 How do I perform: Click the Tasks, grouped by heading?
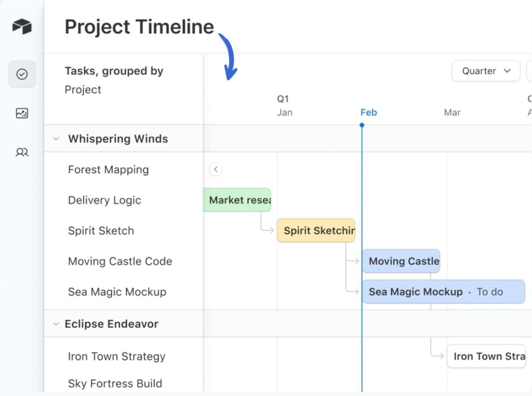tap(114, 71)
